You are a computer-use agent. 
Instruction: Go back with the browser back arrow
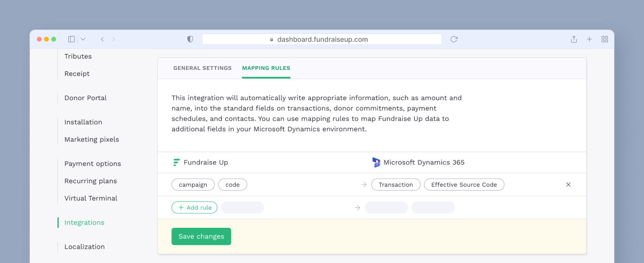point(102,39)
